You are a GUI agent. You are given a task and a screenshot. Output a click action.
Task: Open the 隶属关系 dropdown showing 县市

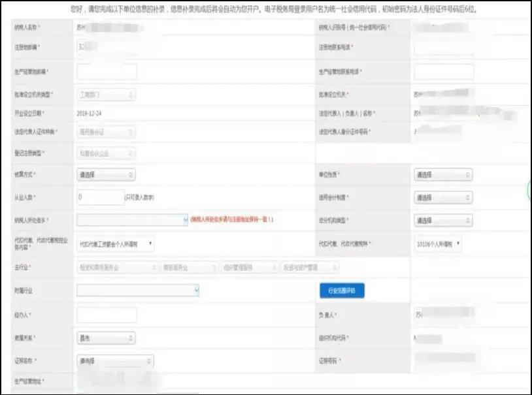(106, 338)
